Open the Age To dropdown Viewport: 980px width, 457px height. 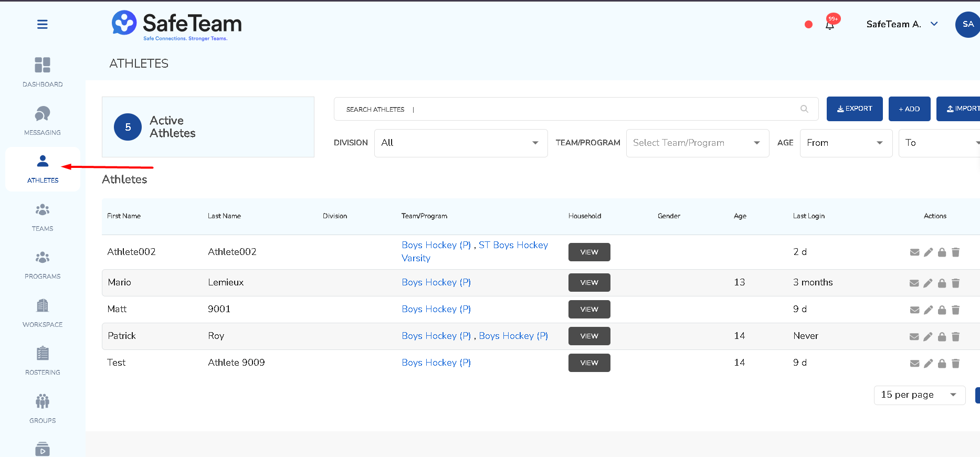point(940,143)
